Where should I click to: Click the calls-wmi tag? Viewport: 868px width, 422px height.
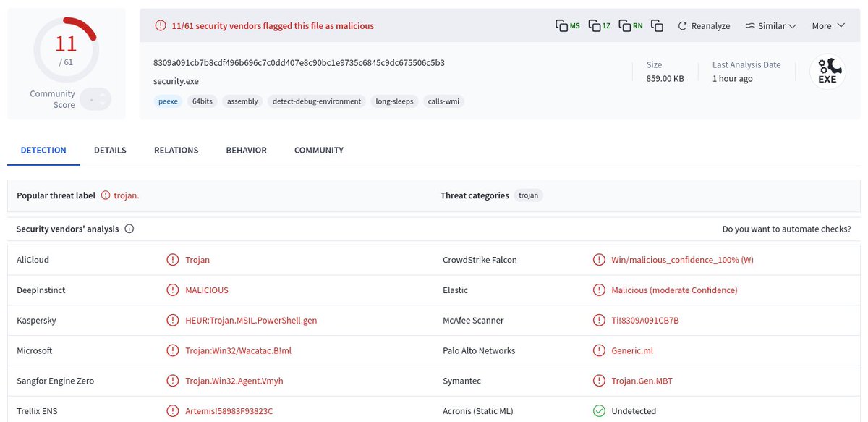coord(443,101)
